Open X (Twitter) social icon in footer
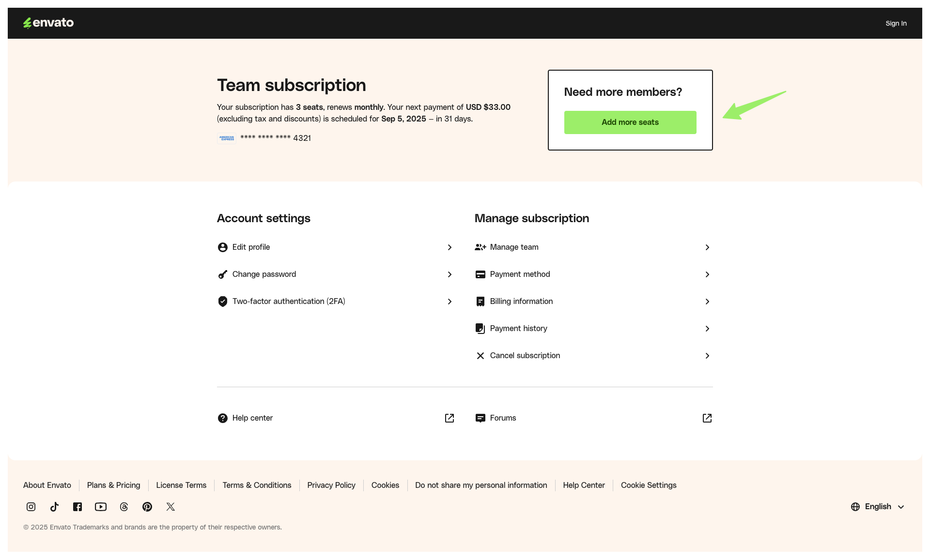930x560 pixels. 170,507
